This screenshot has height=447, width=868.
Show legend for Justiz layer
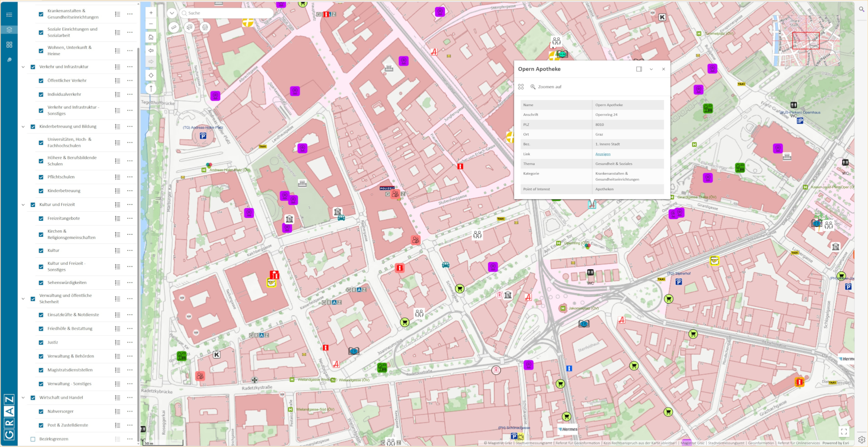coord(117,343)
